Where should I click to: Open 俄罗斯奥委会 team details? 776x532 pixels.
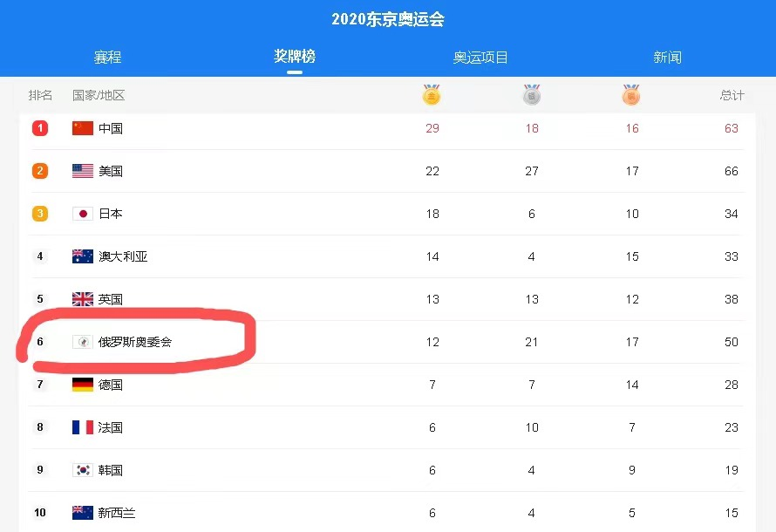pyautogui.click(x=134, y=342)
